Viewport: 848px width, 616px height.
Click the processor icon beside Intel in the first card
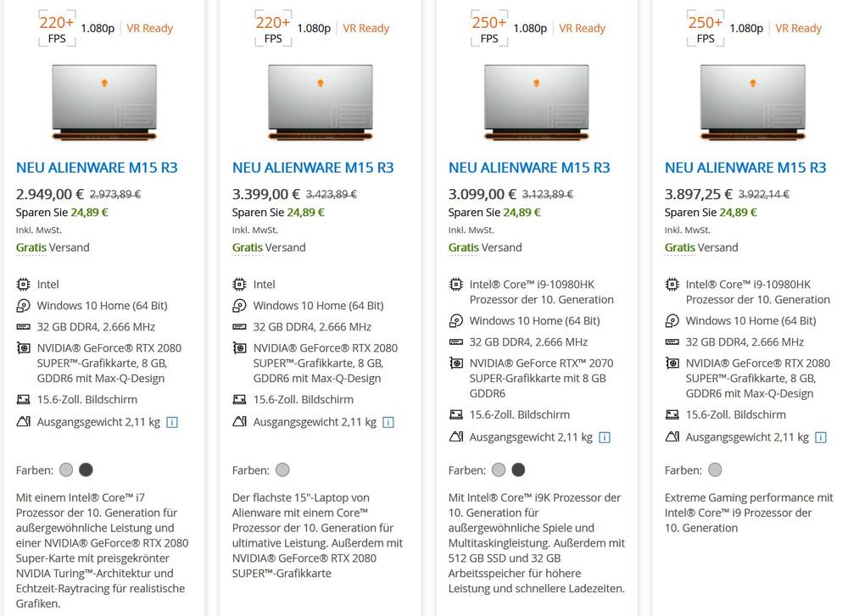(23, 285)
